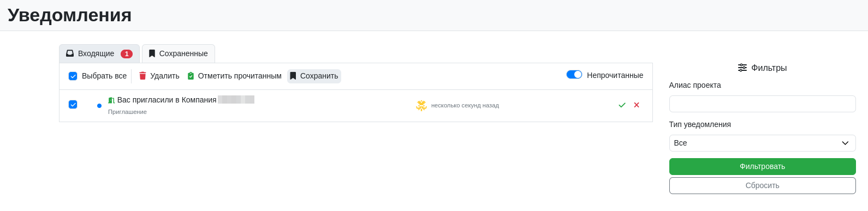
Task: Click the green company invitation icon
Action: pos(111,100)
